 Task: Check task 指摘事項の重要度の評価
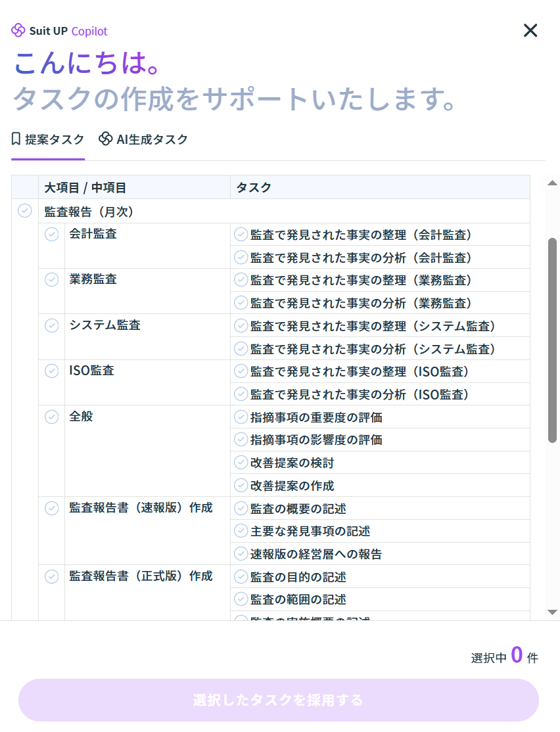[x=241, y=417]
